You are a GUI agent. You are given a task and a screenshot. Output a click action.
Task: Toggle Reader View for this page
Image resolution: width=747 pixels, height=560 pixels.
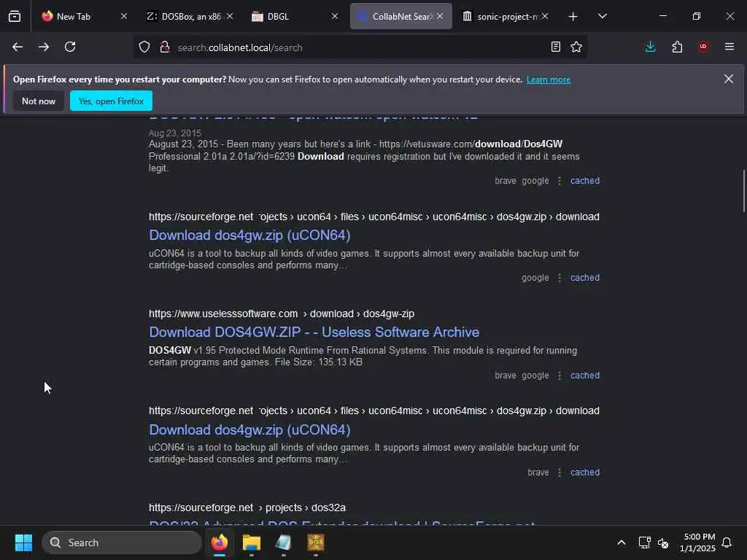(x=555, y=47)
